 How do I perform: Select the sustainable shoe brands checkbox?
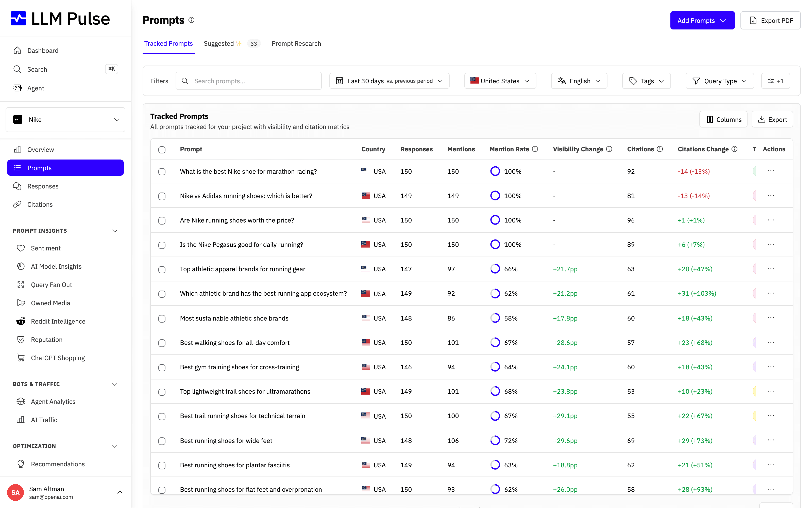[162, 319]
